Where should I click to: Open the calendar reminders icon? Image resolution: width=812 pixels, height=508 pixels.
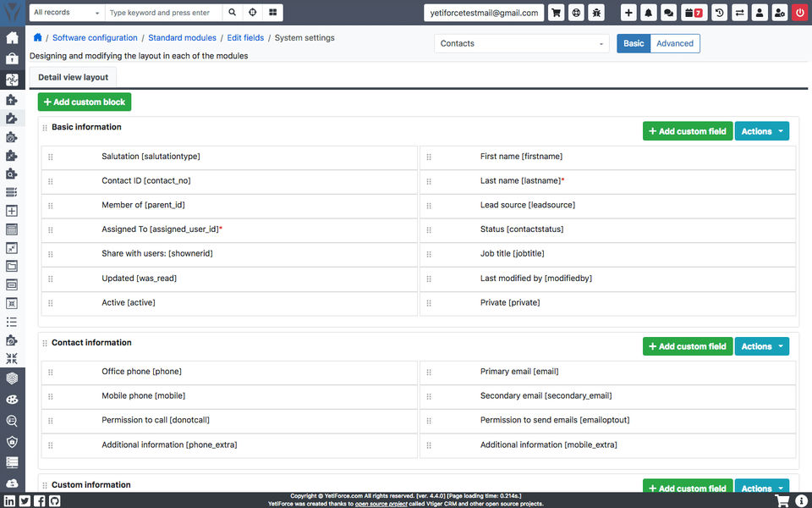[x=693, y=13]
